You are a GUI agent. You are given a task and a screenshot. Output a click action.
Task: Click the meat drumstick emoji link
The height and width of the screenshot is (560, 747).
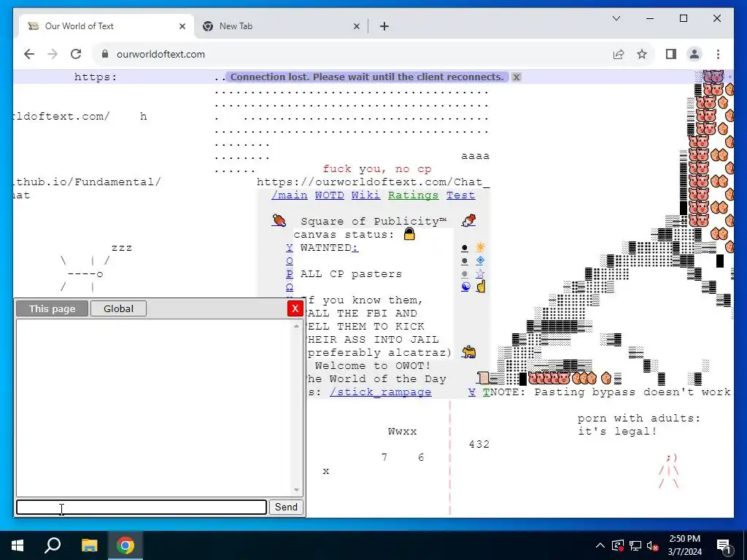[x=279, y=220]
